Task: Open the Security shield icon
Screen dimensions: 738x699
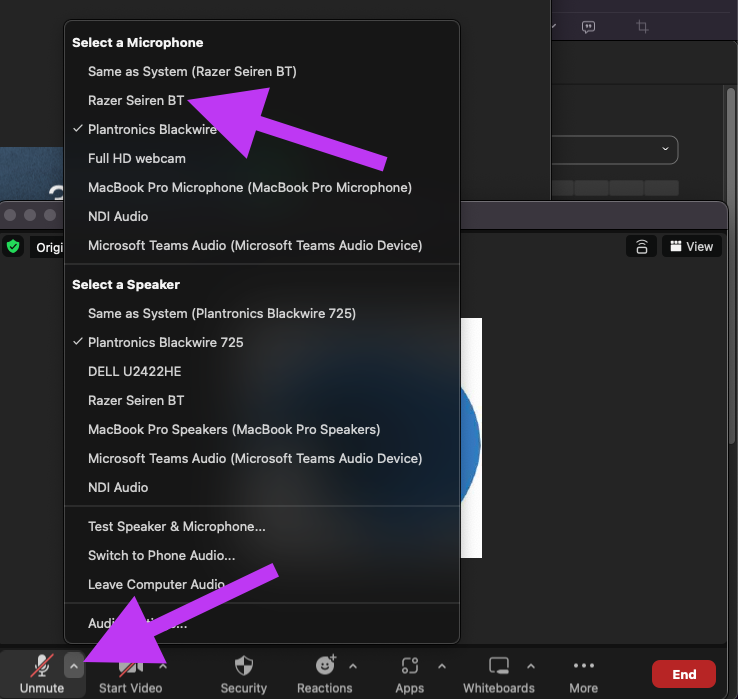Action: [244, 666]
